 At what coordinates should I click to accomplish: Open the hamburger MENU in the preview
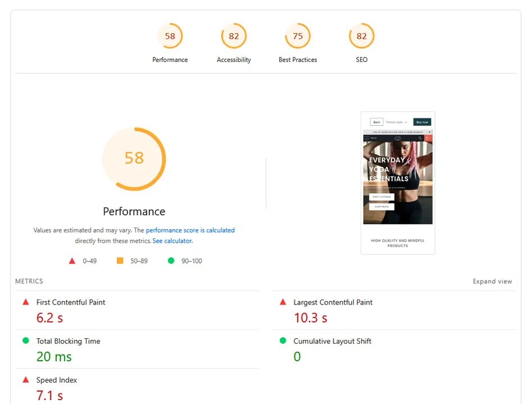click(x=371, y=138)
